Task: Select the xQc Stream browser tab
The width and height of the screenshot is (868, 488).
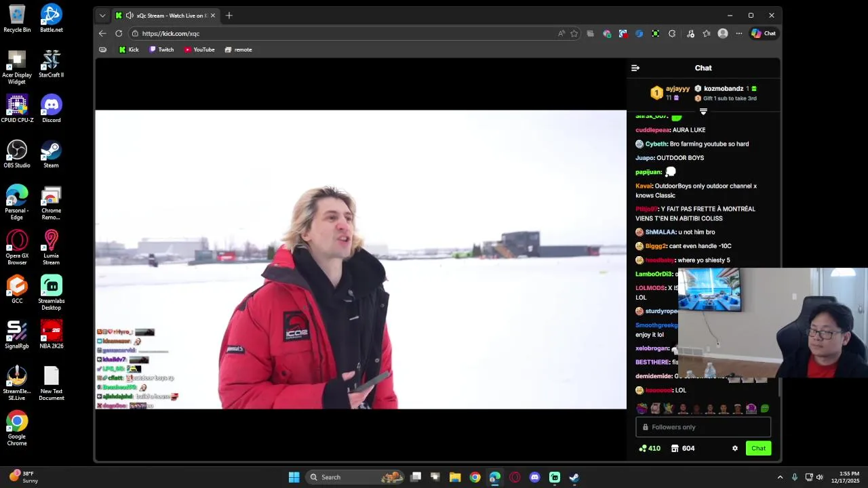Action: [165, 16]
